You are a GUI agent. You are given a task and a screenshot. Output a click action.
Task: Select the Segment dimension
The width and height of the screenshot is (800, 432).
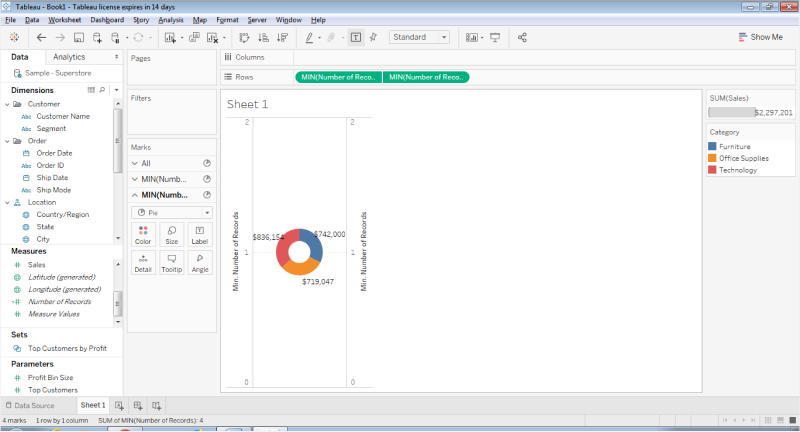(x=51, y=129)
